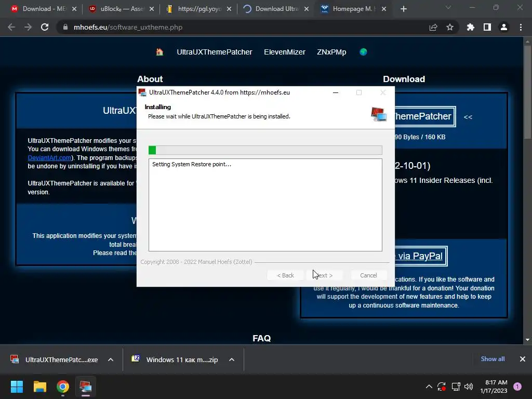Screen dimensions: 532x399
Task: Close the Download - MEGA tab
Action: pos(74,9)
